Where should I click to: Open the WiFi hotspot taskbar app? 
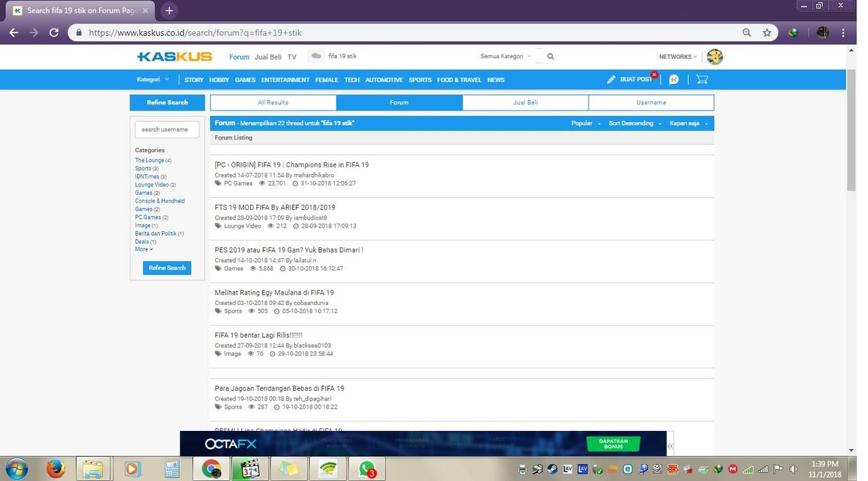(328, 469)
